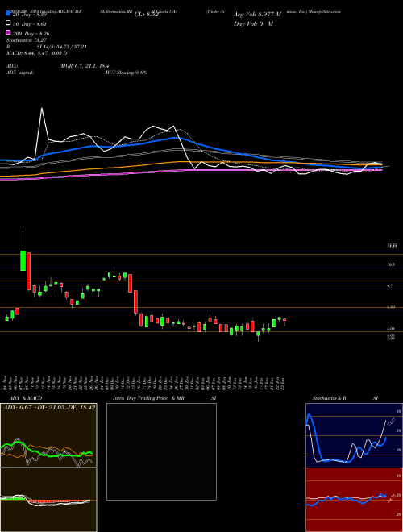Click the Stochastics & RSI panel title
The width and height of the screenshot is (403, 532).
(345, 398)
